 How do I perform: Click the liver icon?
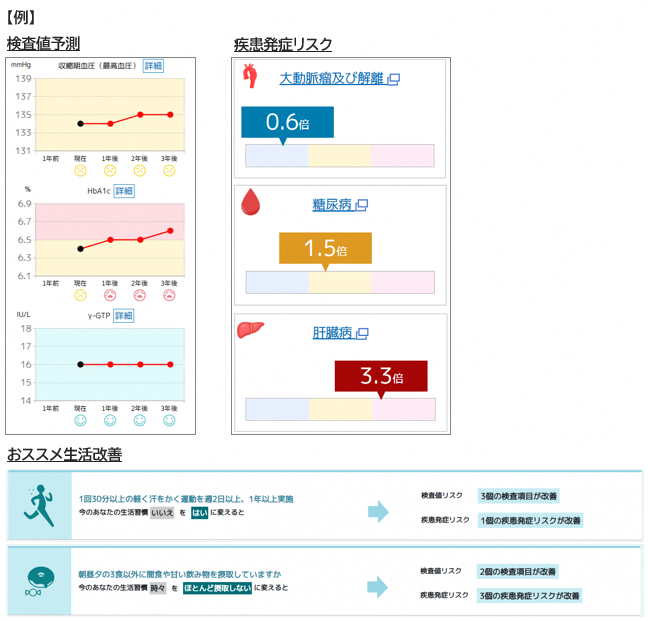pos(250,330)
